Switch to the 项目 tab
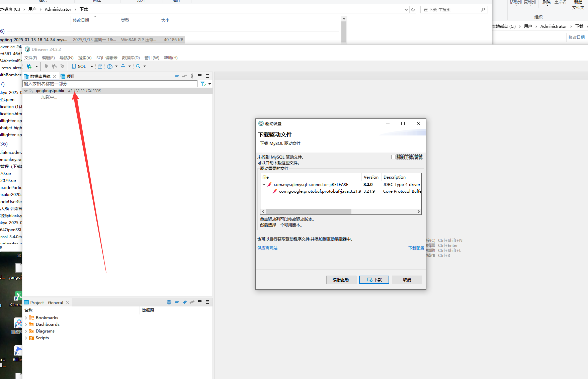The image size is (588, 379). tap(68, 76)
